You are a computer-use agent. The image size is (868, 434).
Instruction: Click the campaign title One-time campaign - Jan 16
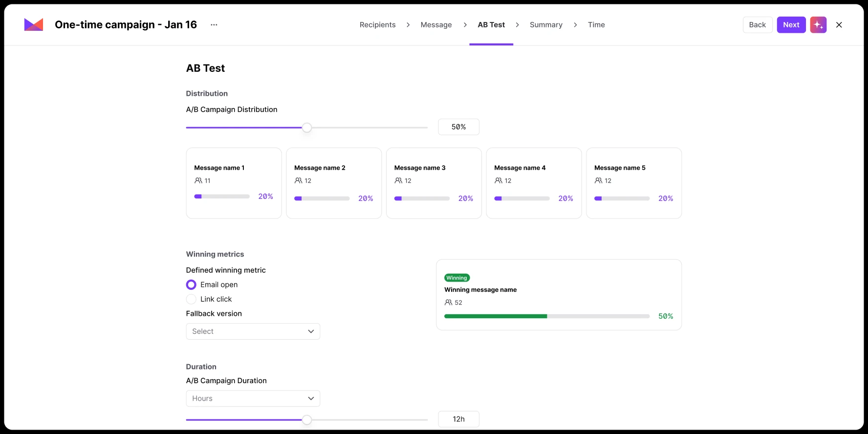(x=126, y=25)
